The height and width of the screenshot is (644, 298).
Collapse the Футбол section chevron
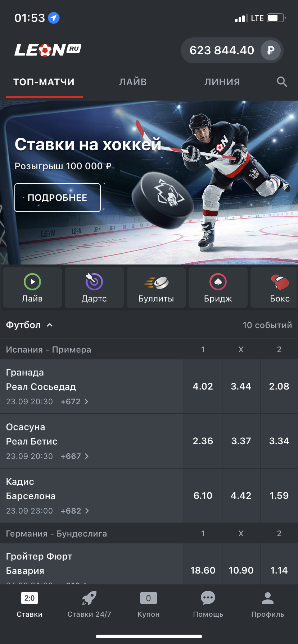tap(50, 325)
